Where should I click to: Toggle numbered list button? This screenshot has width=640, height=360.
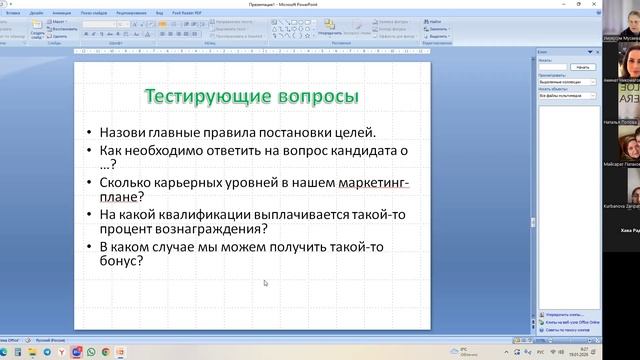[x=173, y=24]
